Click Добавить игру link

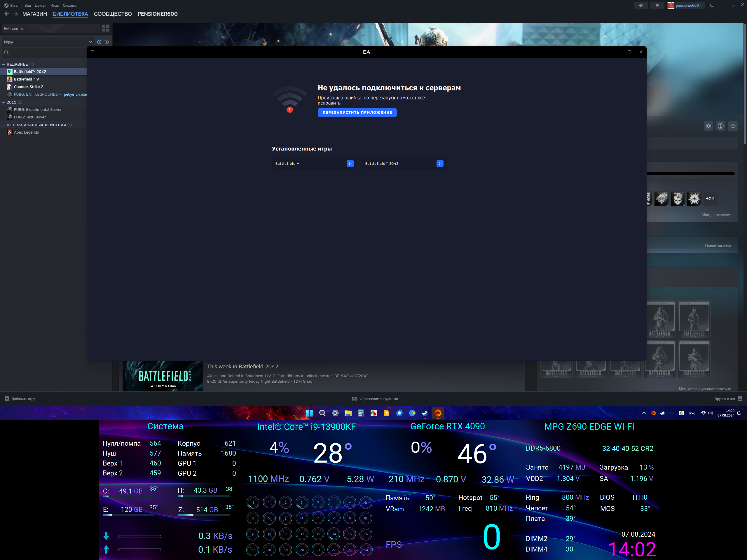(x=23, y=399)
